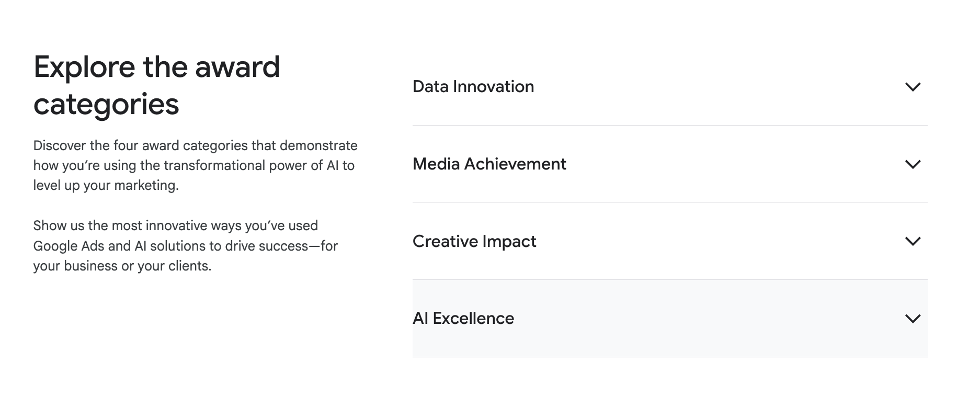Click the chevron icon beside Creative Impact
The width and height of the screenshot is (980, 406).
click(913, 241)
